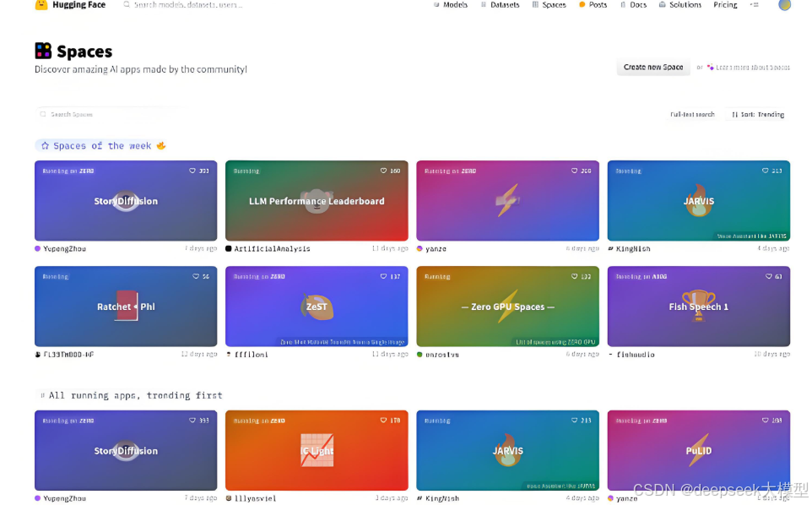Click the Spaces of the week badge
Screen dimensions: 812x505
point(101,145)
